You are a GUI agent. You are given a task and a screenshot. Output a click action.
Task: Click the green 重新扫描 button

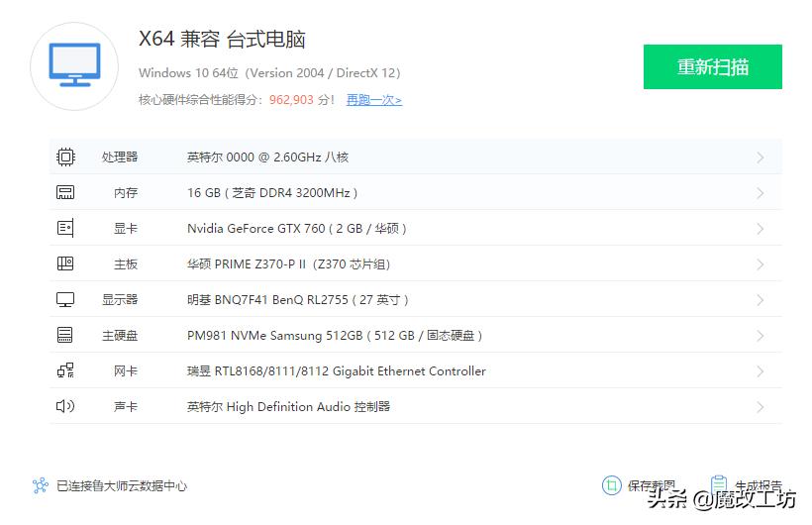tap(713, 66)
